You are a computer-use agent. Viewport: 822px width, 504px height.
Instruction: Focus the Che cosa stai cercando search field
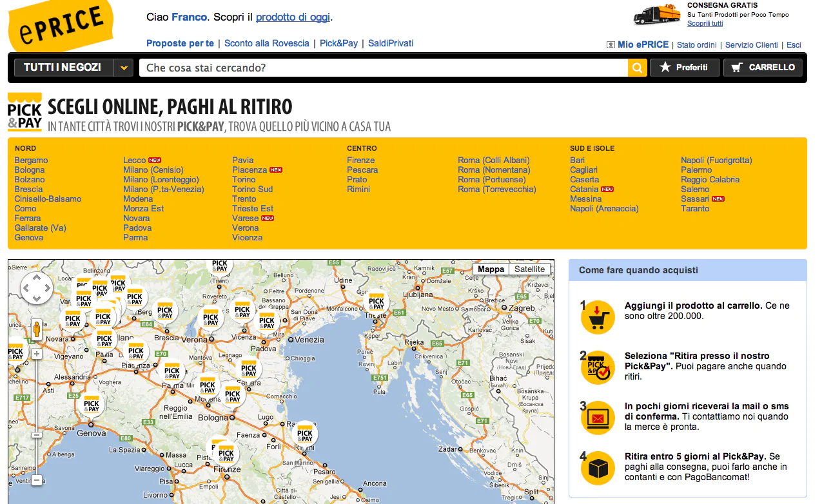tap(384, 68)
